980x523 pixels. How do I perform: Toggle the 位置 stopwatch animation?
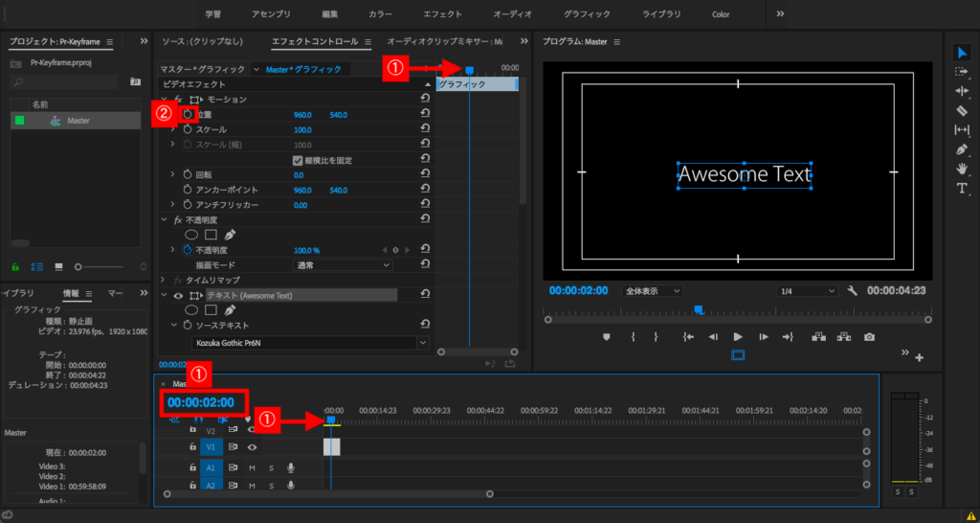tap(189, 114)
